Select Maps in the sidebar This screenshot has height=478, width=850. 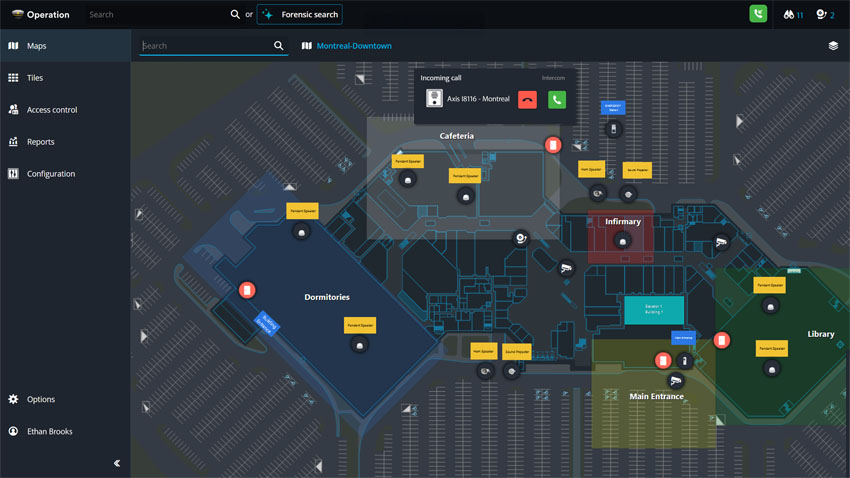click(x=65, y=46)
